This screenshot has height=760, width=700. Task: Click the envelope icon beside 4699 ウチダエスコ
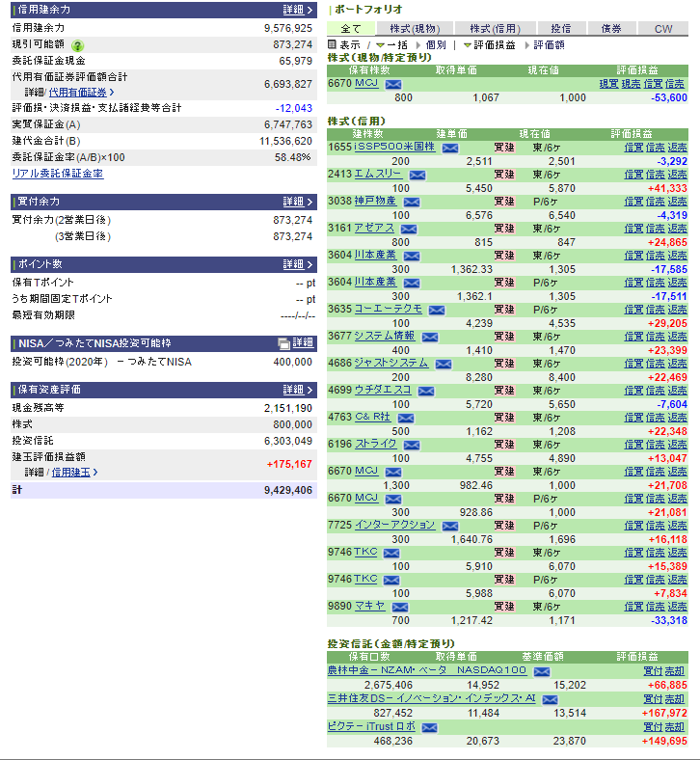tap(426, 392)
